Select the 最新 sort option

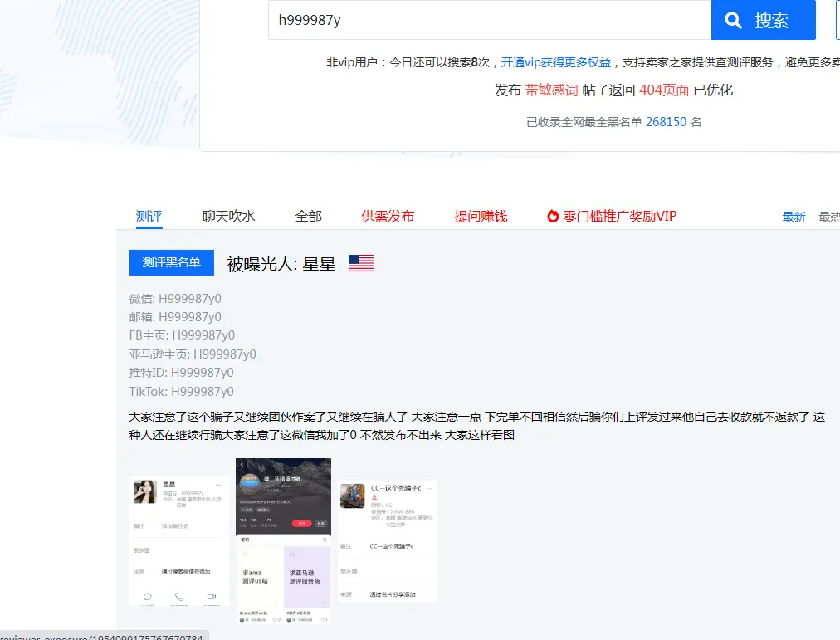click(792, 215)
